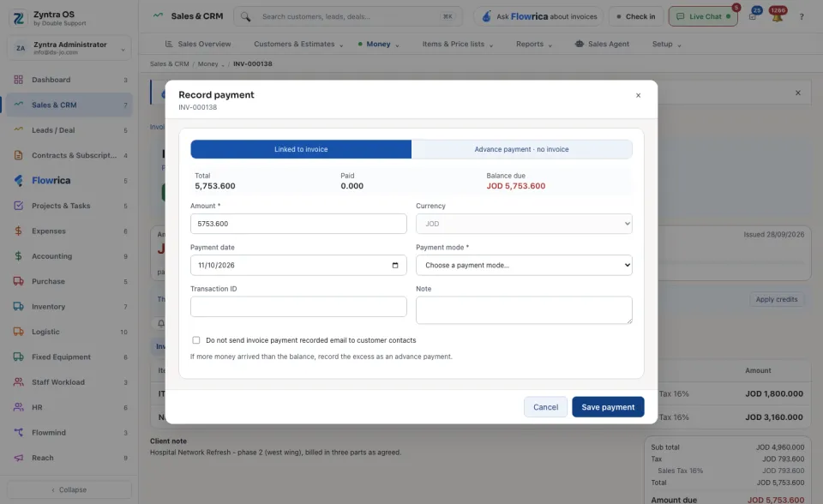This screenshot has height=504, width=823.
Task: Open the HR people icon
Action: [18, 407]
